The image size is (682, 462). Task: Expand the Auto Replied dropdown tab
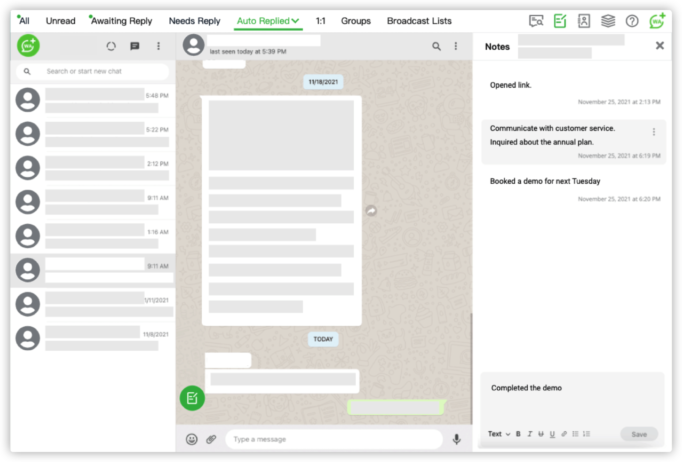268,20
